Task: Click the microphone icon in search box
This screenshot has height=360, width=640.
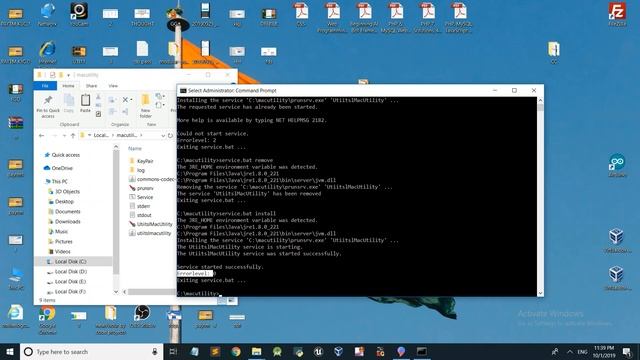Action: [155, 351]
